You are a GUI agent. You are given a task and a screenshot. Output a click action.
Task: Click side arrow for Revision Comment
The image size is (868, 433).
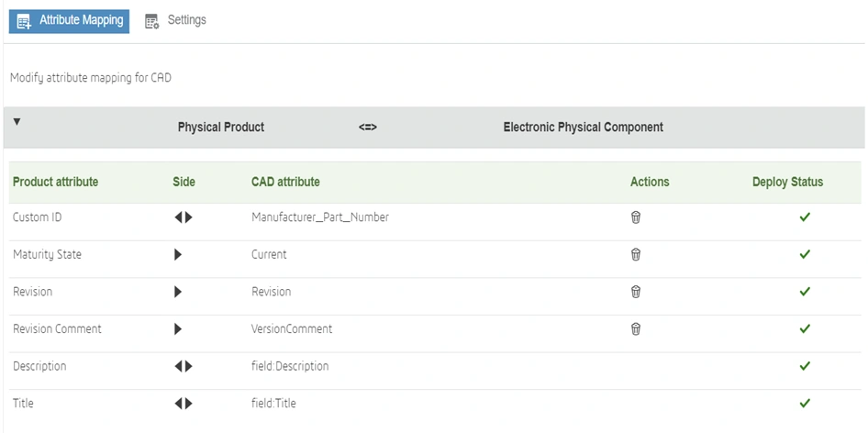pos(178,328)
